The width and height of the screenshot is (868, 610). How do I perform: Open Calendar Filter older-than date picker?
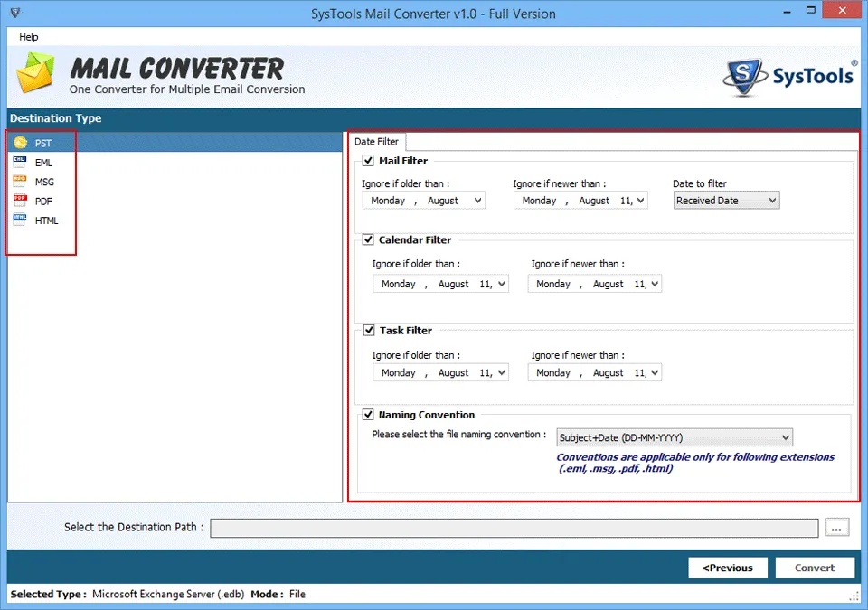(x=502, y=284)
